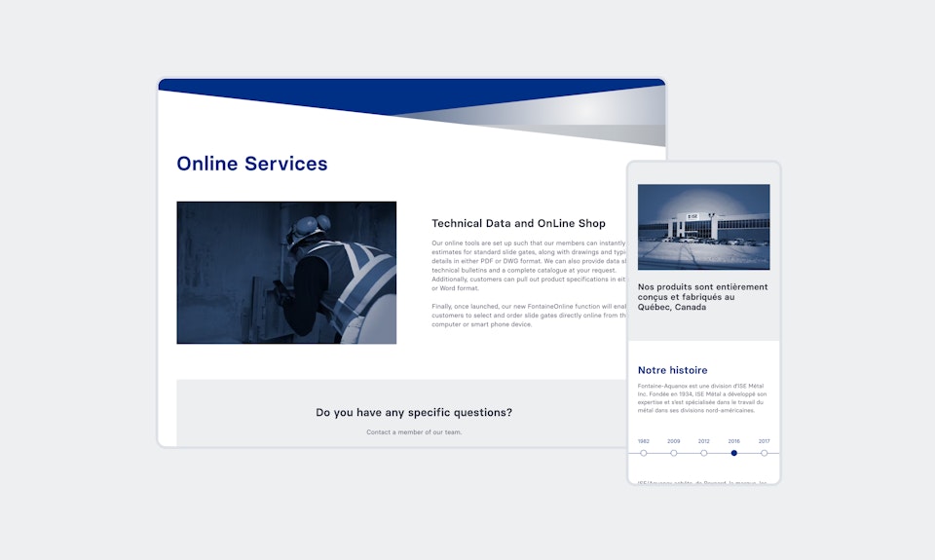Click the Notre histoire heading

(x=673, y=370)
